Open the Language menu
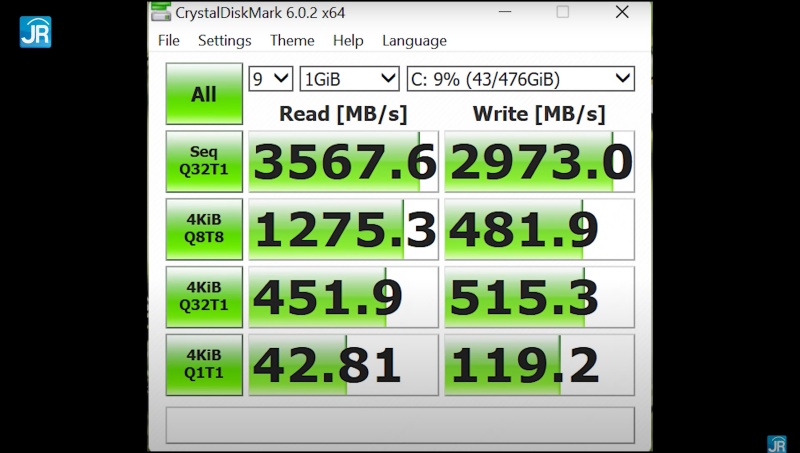The width and height of the screenshot is (800, 453). 414,40
